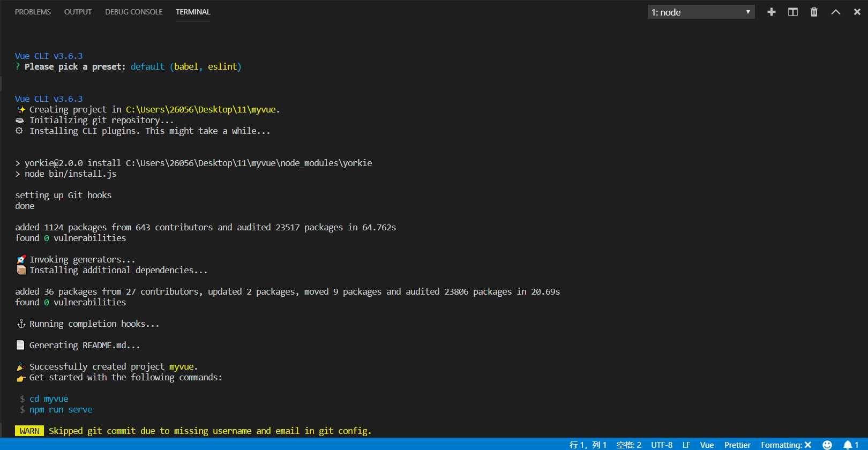Split the terminal panel
Viewport: 868px width, 450px height.
coord(793,12)
